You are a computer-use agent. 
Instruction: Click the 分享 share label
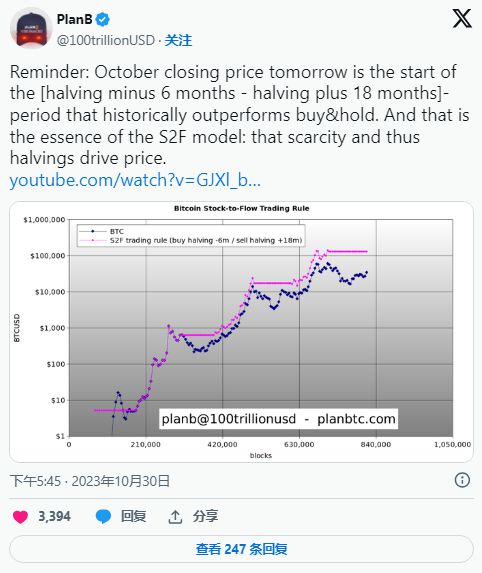point(205,517)
